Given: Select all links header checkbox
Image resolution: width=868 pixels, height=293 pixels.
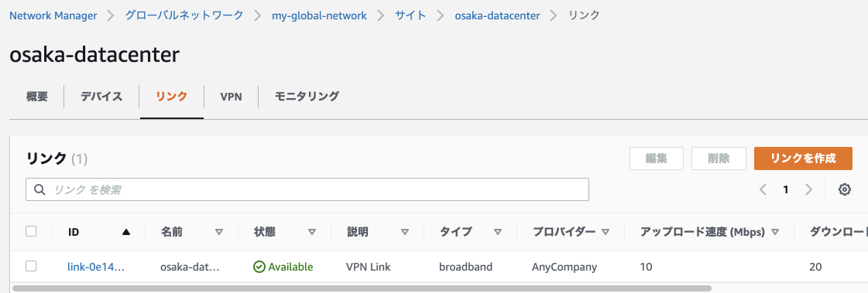Looking at the screenshot, I should [x=31, y=232].
